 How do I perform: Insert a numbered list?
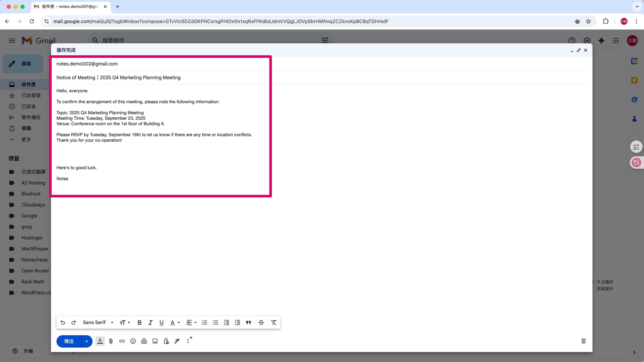tap(204, 322)
